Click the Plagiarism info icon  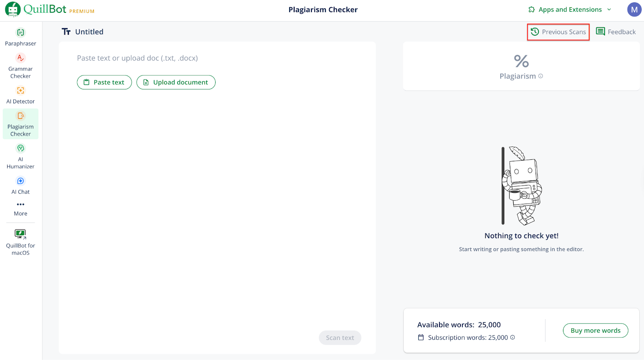[541, 76]
